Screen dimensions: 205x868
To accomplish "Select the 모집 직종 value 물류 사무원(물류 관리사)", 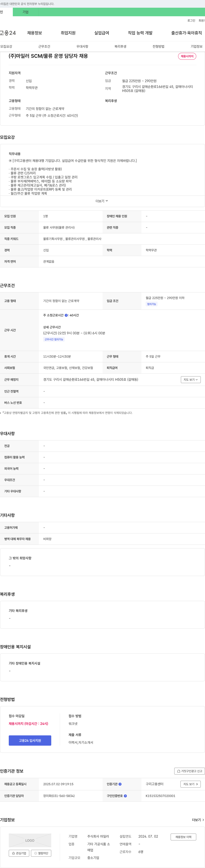I will tap(59, 227).
